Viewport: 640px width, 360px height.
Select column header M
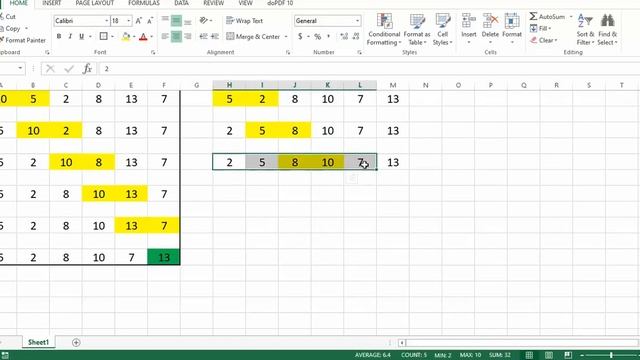393,85
